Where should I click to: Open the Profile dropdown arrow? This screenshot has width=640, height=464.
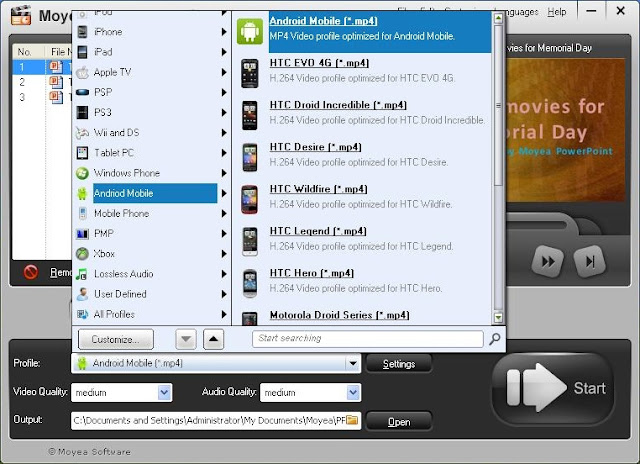[353, 363]
